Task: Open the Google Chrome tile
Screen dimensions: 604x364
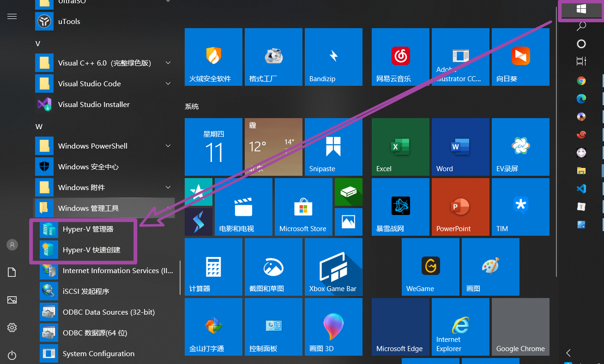Action: click(520, 327)
